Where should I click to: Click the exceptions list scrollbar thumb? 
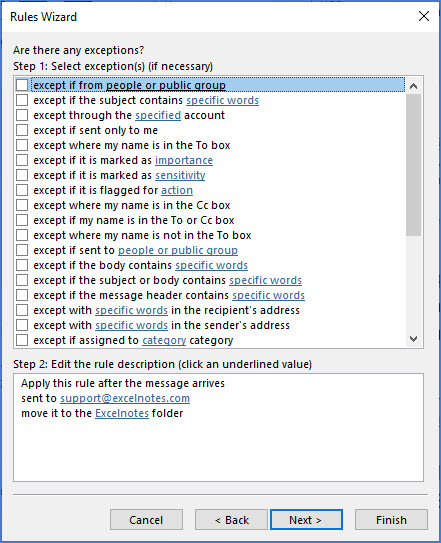(413, 165)
